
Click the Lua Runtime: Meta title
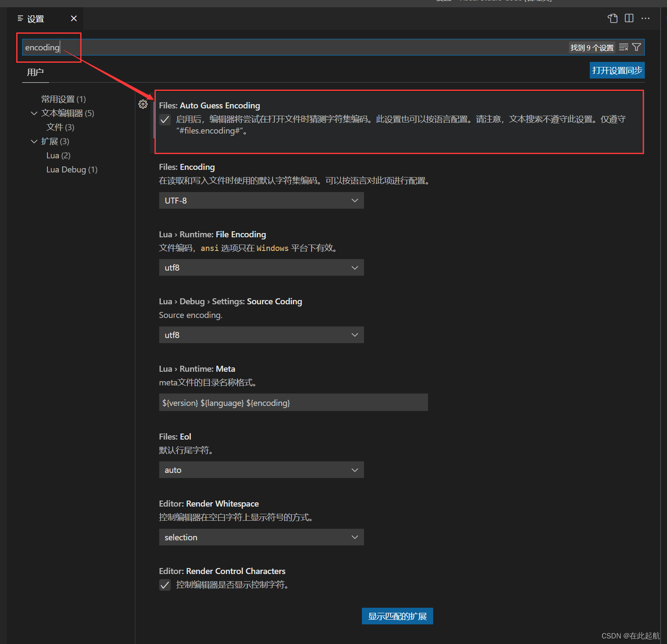(x=197, y=369)
